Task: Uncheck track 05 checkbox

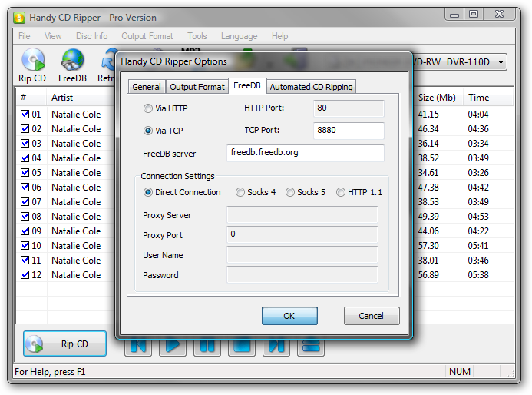Action: 25,173
